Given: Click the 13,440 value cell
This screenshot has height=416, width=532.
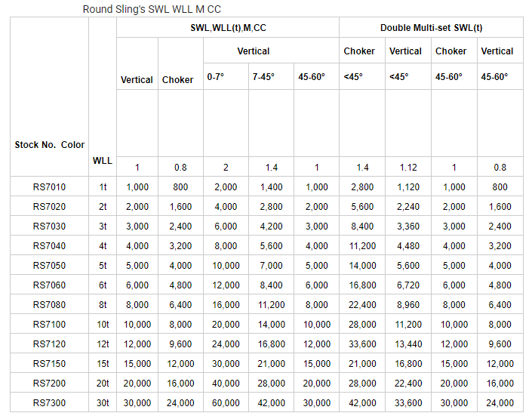Looking at the screenshot, I should [405, 344].
